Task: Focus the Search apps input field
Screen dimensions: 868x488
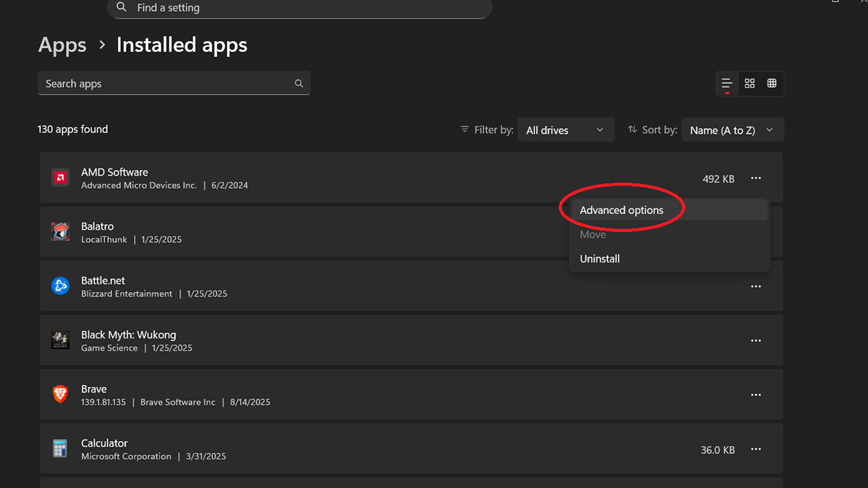Action: 174,84
